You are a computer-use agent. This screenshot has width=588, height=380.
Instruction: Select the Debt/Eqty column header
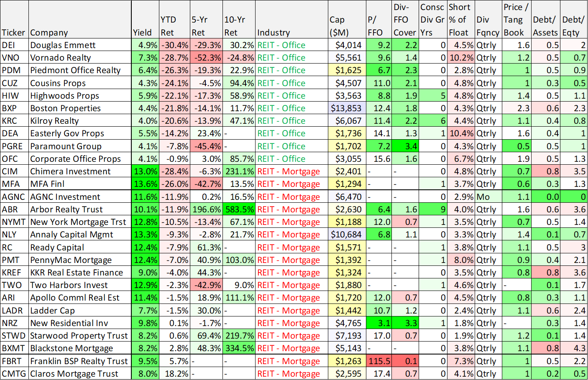coord(574,20)
